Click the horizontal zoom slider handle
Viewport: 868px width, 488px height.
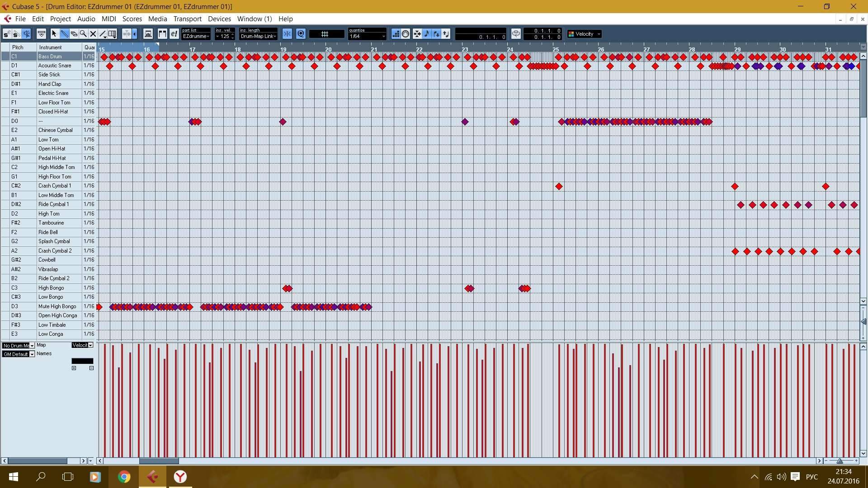click(x=840, y=461)
